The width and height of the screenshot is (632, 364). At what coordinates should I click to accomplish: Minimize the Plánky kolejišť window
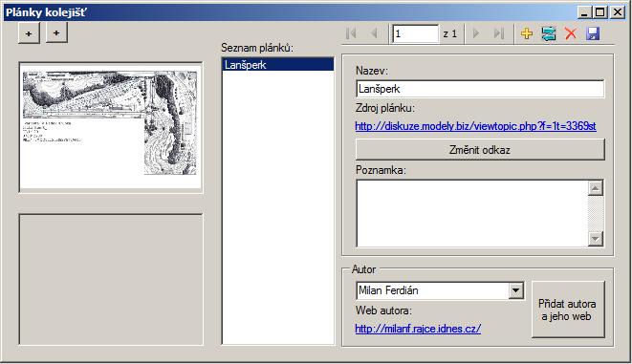tap(584, 12)
